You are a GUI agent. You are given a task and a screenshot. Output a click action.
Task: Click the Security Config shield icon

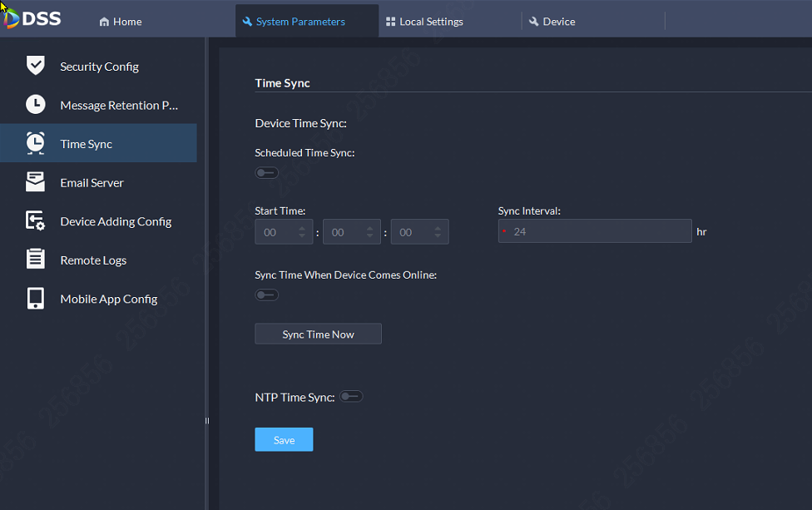(35, 66)
